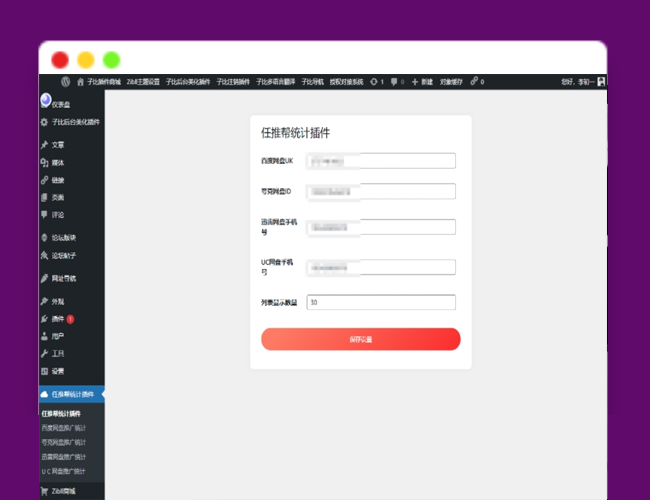This screenshot has height=500, width=650.
Task: Select 任推帮统计插件 in the sidebar menu
Action: coord(71,394)
